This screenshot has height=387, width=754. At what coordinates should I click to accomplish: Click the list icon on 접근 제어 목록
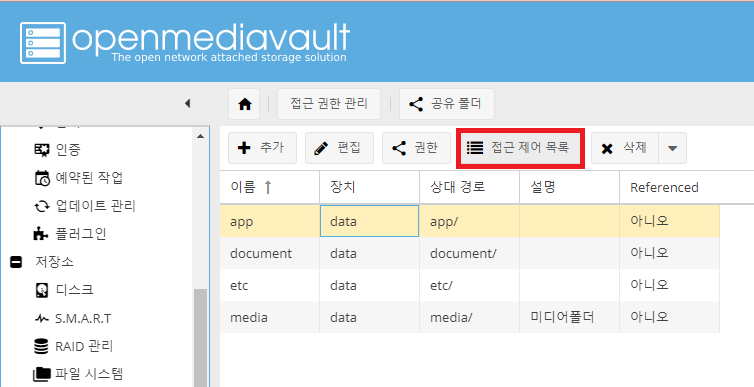475,148
